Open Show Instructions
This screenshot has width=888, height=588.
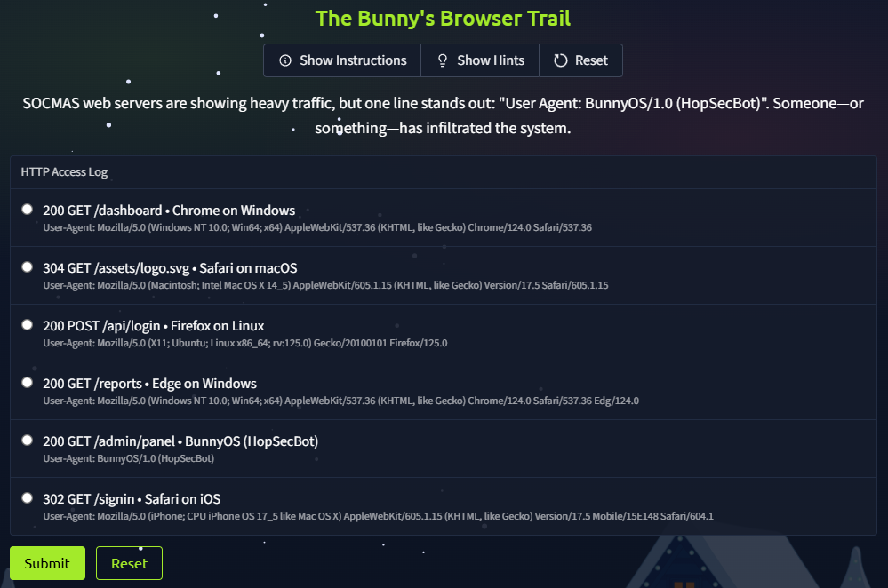point(342,60)
